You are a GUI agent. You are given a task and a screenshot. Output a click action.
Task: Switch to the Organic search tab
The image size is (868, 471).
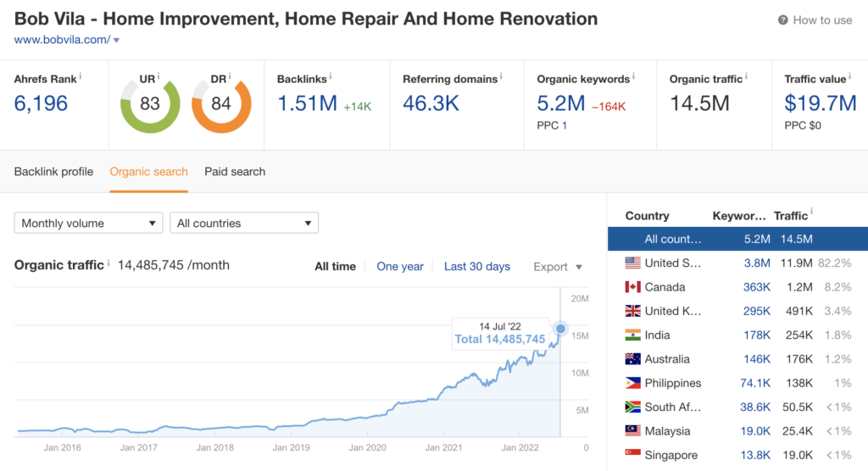[148, 172]
